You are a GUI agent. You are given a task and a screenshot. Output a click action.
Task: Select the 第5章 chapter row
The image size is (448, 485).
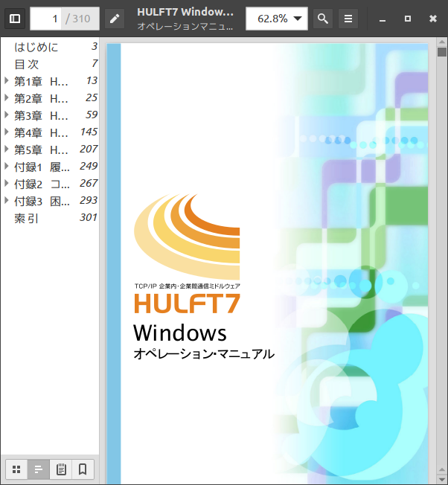point(50,150)
